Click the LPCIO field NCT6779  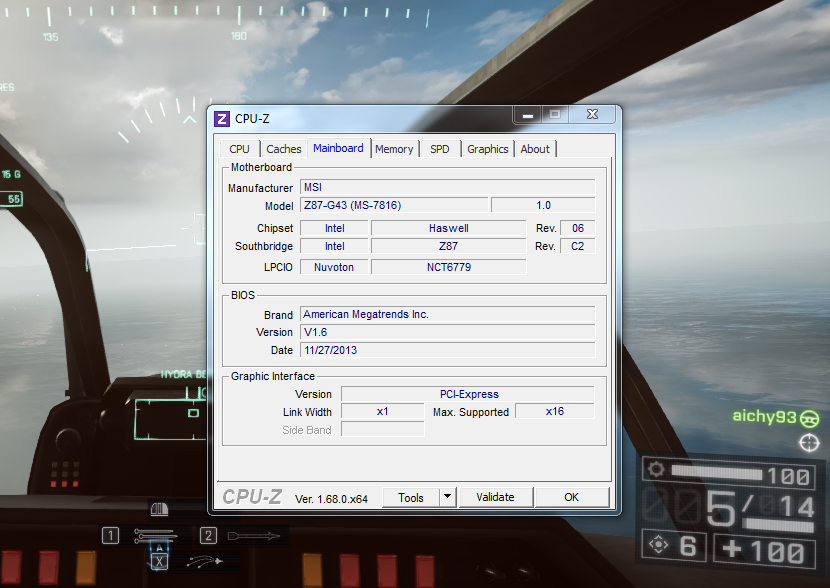point(449,267)
